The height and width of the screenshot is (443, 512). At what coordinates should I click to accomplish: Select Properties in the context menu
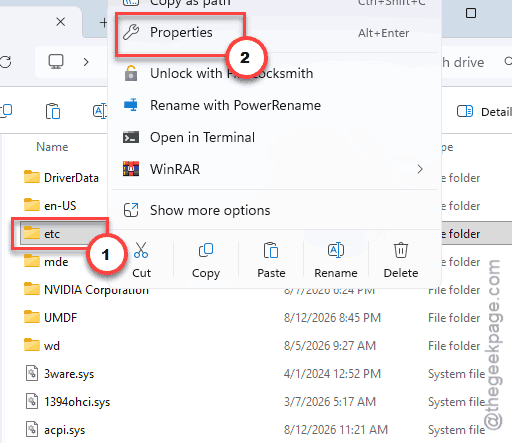[274, 33]
